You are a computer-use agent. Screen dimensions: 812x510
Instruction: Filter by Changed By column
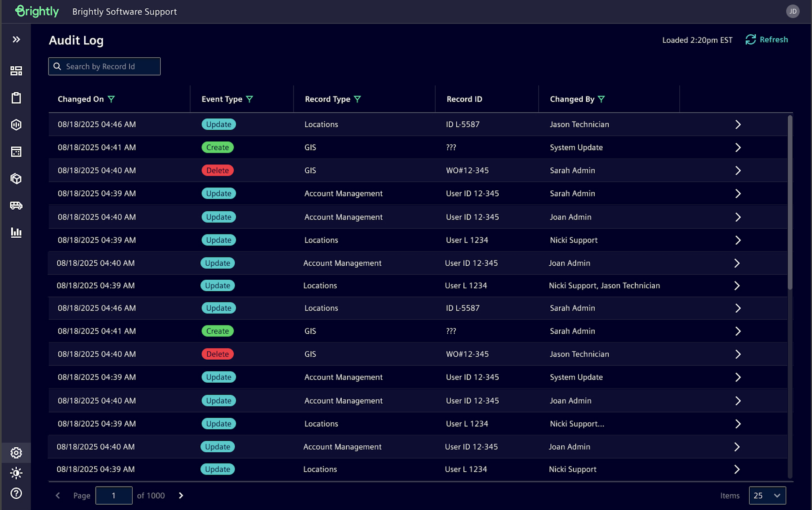601,99
